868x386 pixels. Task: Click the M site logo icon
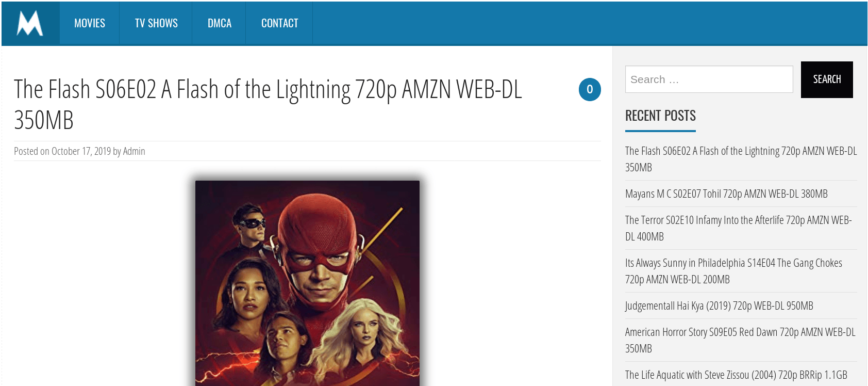30,23
